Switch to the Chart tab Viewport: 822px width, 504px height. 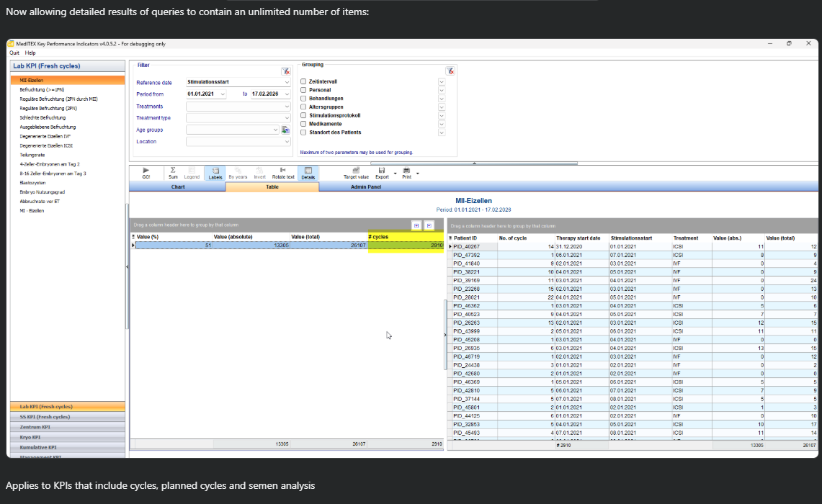coord(178,186)
